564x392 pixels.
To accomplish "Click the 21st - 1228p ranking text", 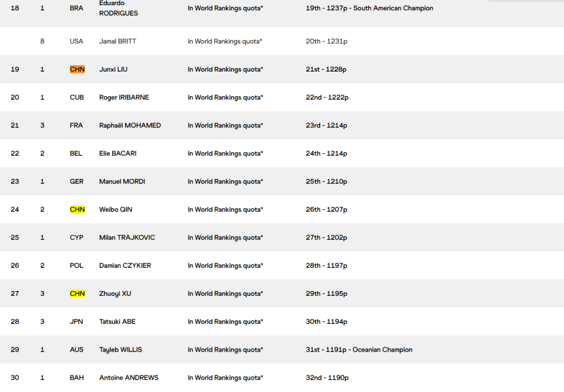I will point(326,69).
